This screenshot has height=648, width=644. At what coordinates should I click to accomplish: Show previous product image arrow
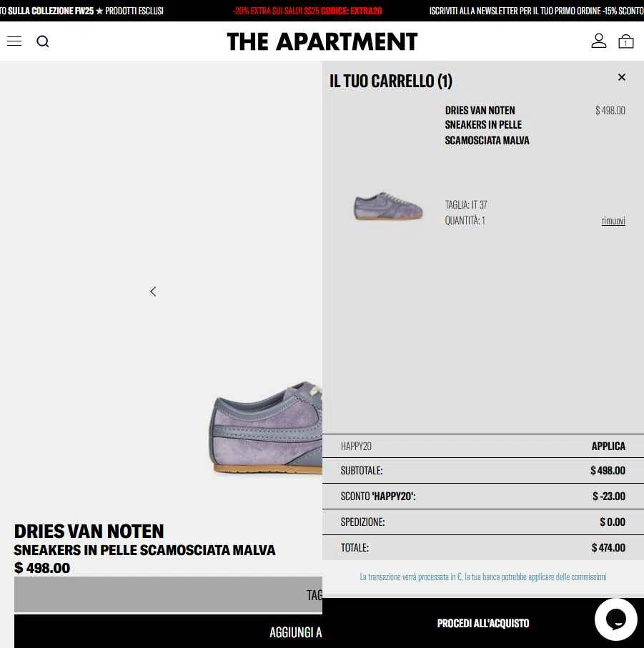pyautogui.click(x=154, y=291)
